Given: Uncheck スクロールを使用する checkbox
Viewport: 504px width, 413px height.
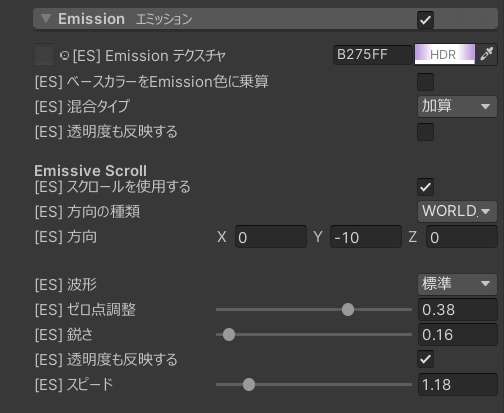Looking at the screenshot, I should pos(425,187).
